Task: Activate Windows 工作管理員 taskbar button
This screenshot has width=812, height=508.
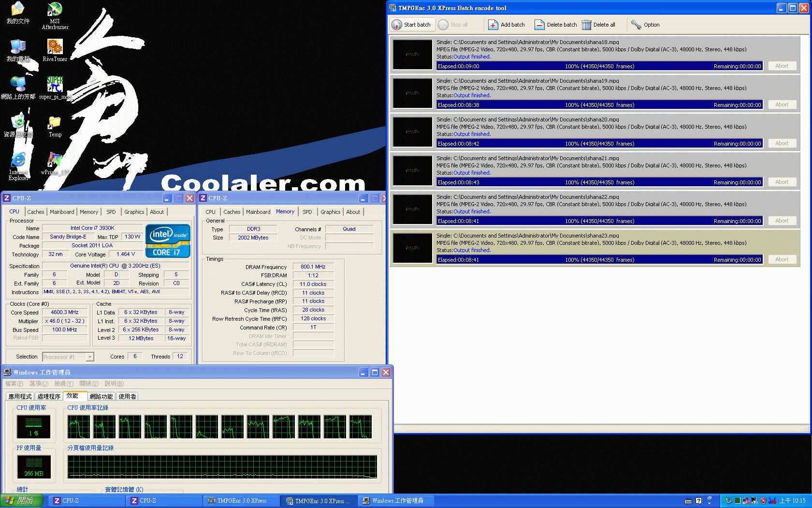Action: (396, 501)
